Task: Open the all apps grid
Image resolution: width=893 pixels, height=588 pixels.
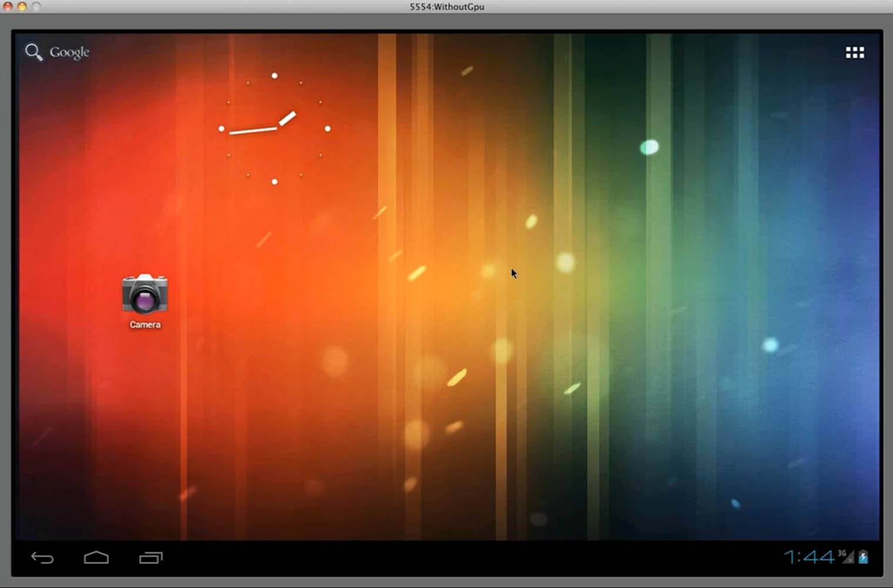Action: coord(855,53)
